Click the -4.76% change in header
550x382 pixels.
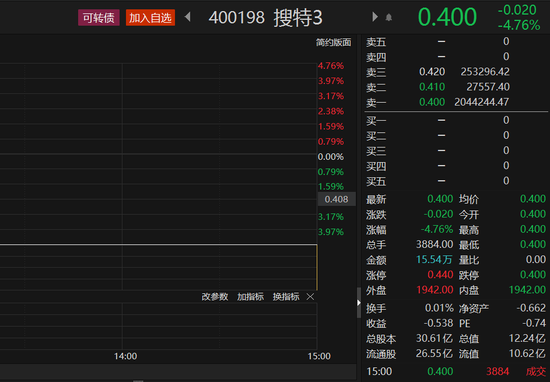click(519, 25)
